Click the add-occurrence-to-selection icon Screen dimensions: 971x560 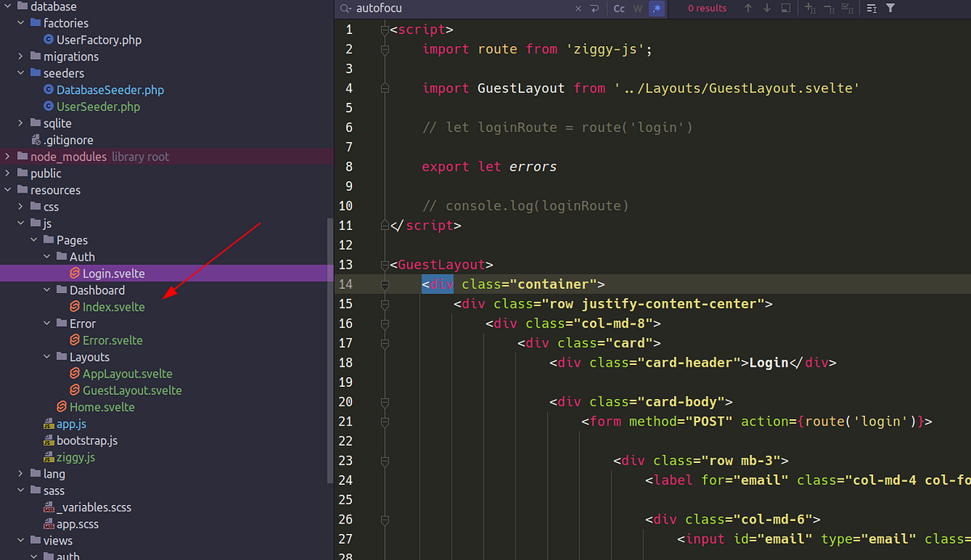(810, 9)
